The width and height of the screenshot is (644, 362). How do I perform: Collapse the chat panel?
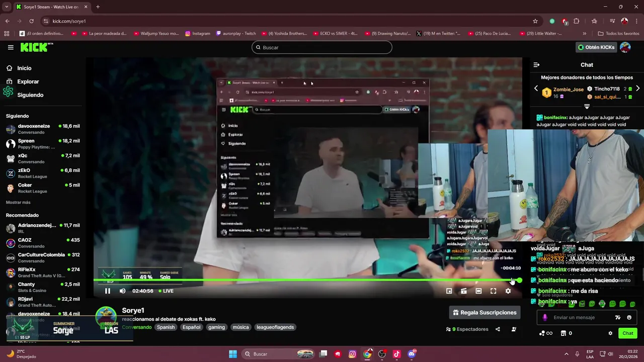(x=536, y=64)
